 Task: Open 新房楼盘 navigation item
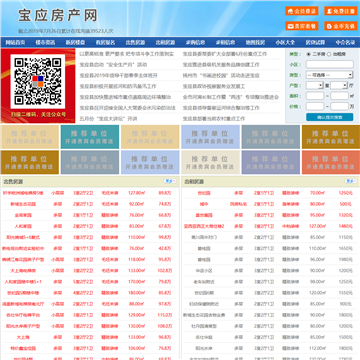click(75, 42)
